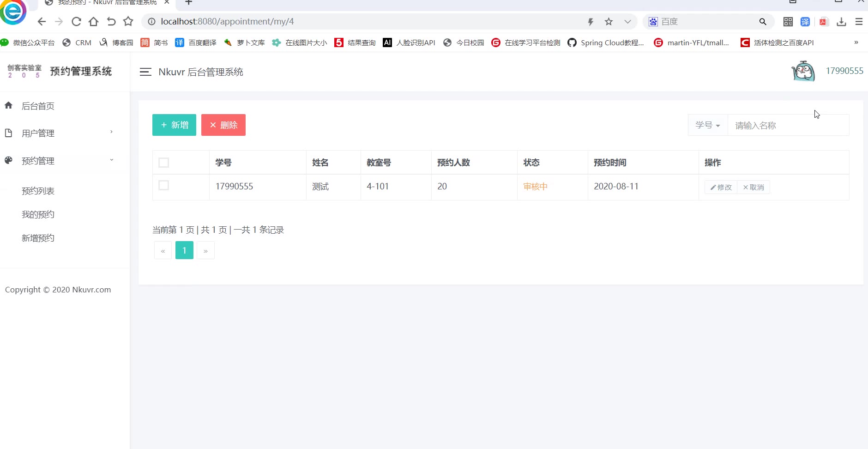This screenshot has width=868, height=449.
Task: Open the 结果查询 bookmark
Action: 355,42
